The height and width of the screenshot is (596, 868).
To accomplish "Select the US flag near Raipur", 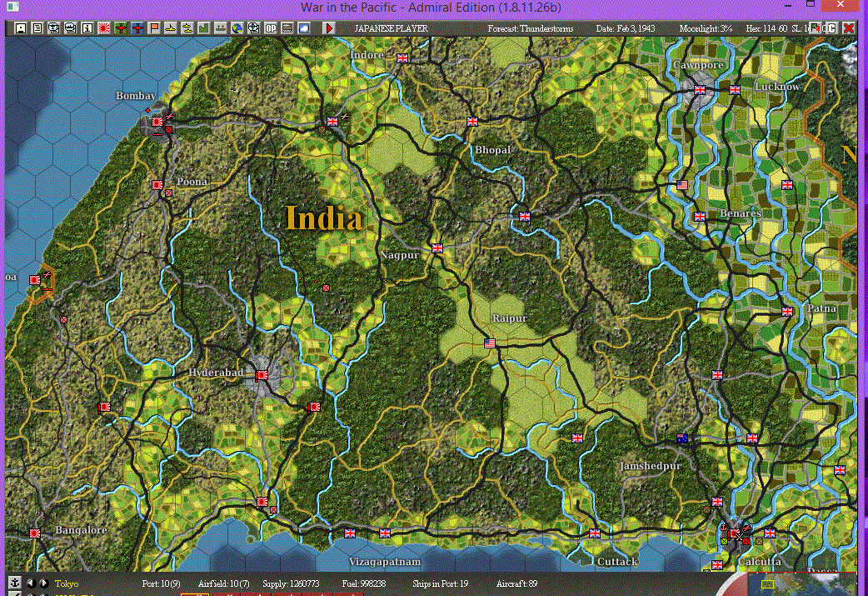I will (x=490, y=343).
